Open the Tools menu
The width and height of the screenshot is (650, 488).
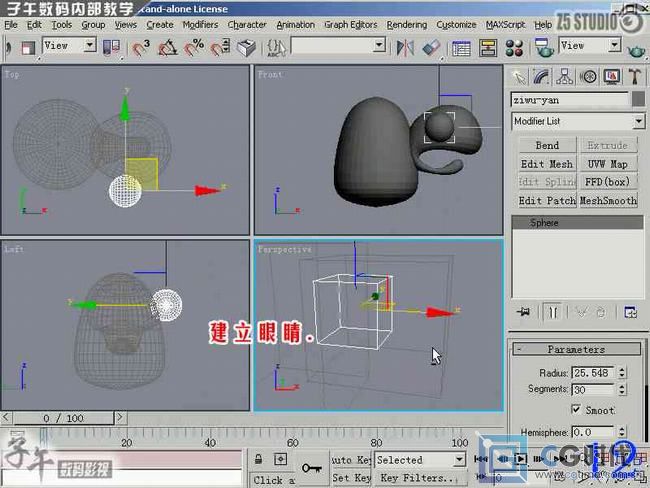point(61,25)
